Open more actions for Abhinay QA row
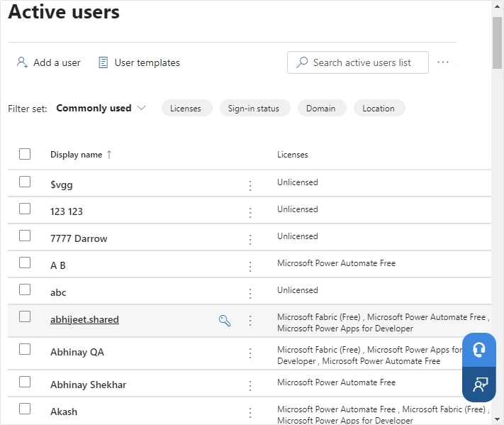504x425 pixels. [x=250, y=353]
